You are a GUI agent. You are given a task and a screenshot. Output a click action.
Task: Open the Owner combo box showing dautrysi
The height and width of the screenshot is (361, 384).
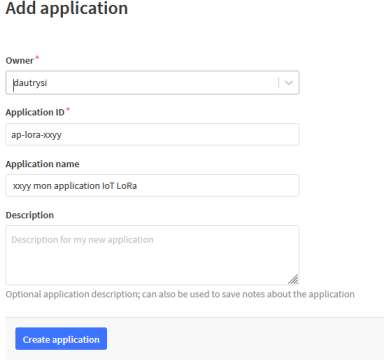tap(152, 83)
